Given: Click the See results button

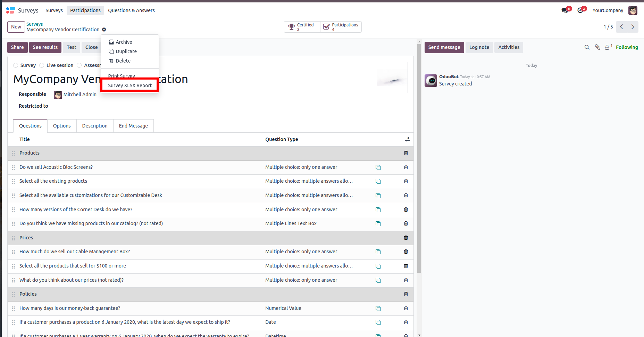Looking at the screenshot, I should coord(45,47).
